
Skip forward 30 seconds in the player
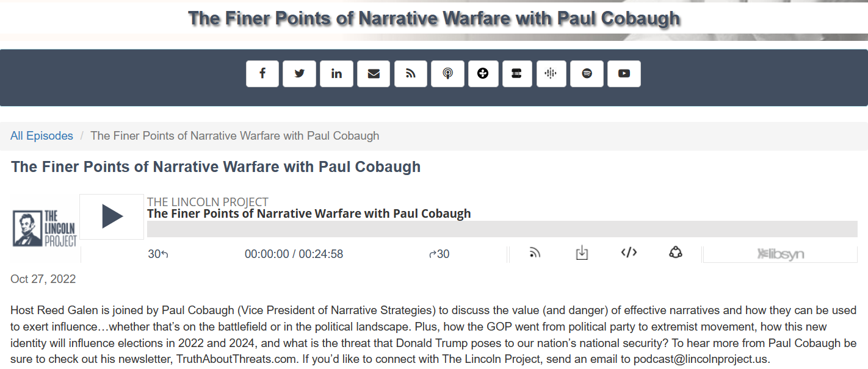[x=439, y=254]
